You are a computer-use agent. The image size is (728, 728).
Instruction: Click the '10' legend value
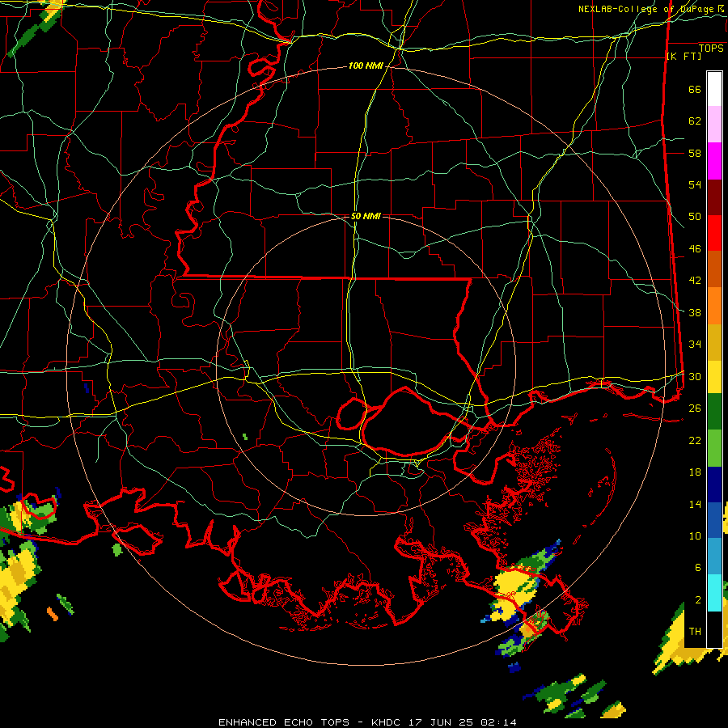click(695, 536)
